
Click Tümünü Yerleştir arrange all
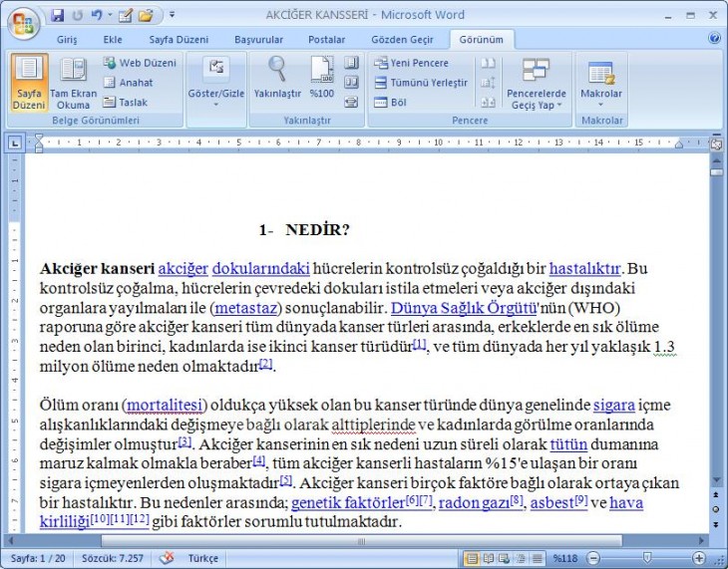[421, 83]
